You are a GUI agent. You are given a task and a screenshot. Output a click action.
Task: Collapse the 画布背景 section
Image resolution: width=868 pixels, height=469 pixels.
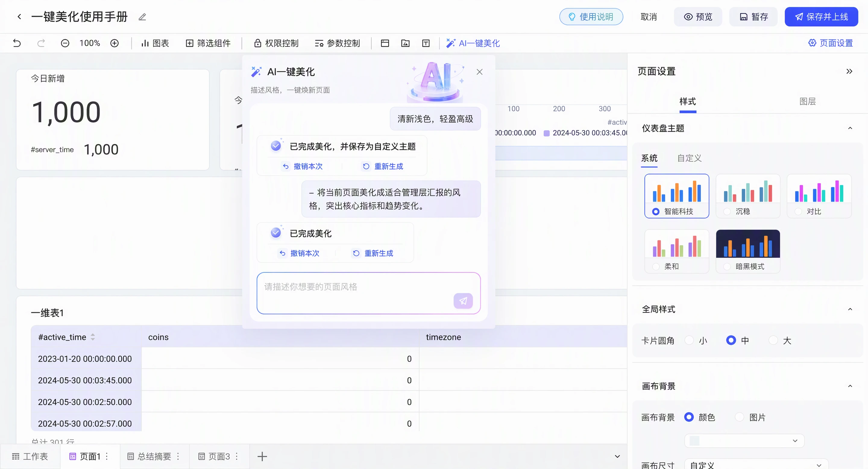coord(850,386)
